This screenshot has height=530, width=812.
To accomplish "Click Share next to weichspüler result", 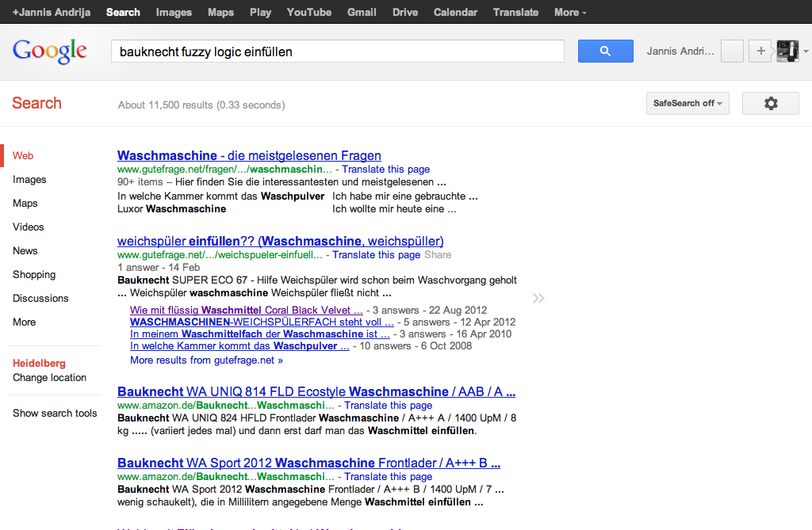I will [x=438, y=254].
